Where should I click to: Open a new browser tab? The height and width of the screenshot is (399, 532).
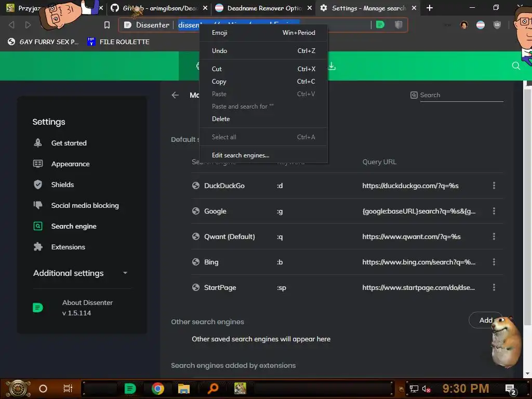click(x=430, y=8)
